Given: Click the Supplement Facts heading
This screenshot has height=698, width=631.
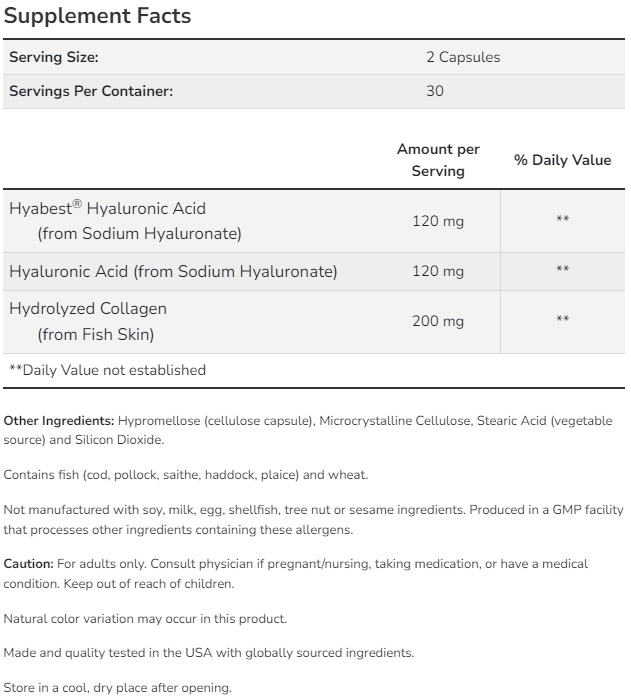Looking at the screenshot, I should coord(97,17).
